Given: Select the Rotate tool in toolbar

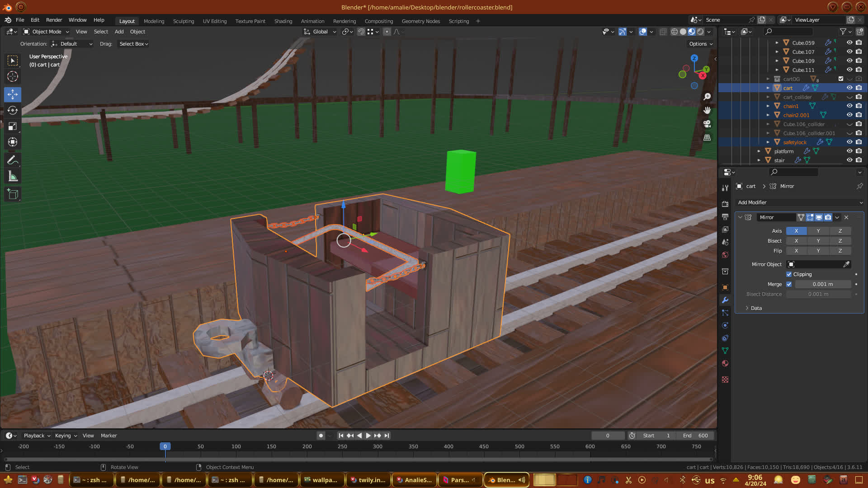Looking at the screenshot, I should pyautogui.click(x=13, y=111).
